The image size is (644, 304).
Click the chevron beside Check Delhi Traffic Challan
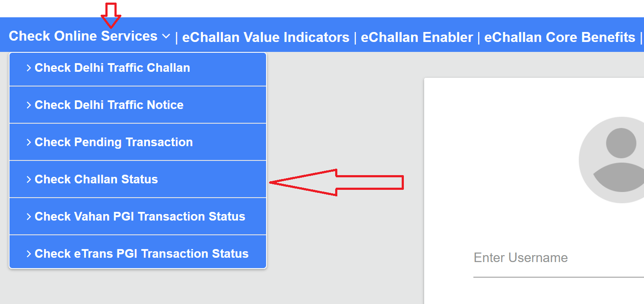coord(29,67)
